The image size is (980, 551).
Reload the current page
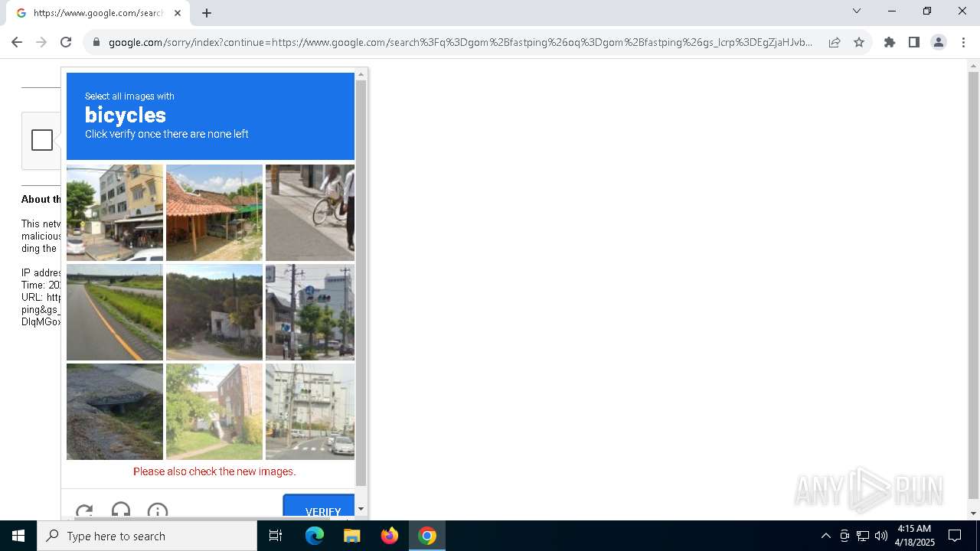coord(66,42)
